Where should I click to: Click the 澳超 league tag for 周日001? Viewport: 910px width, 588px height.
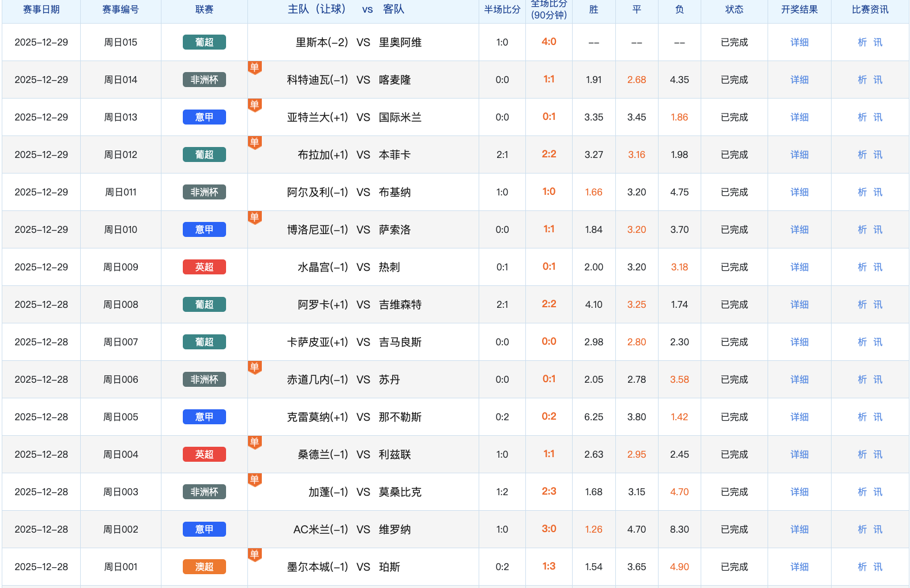[204, 567]
